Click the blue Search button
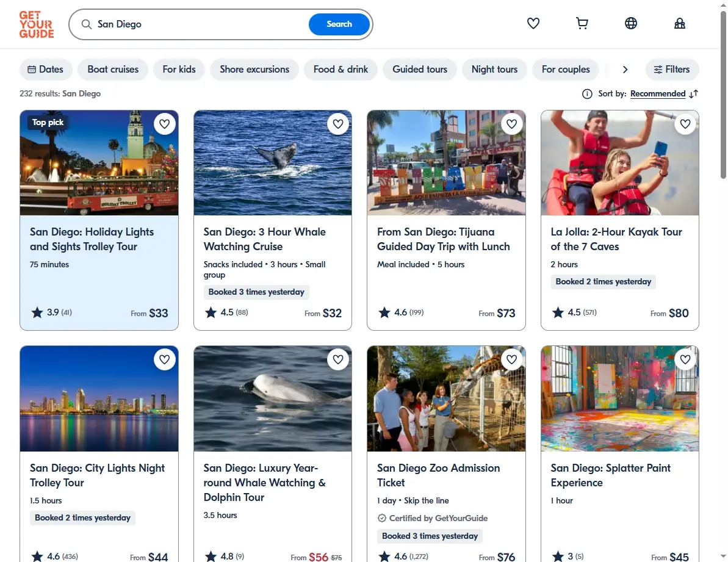 tap(339, 24)
